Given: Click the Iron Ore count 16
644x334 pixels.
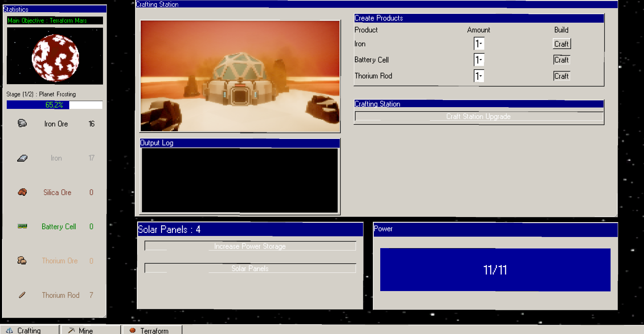Looking at the screenshot, I should click(92, 124).
